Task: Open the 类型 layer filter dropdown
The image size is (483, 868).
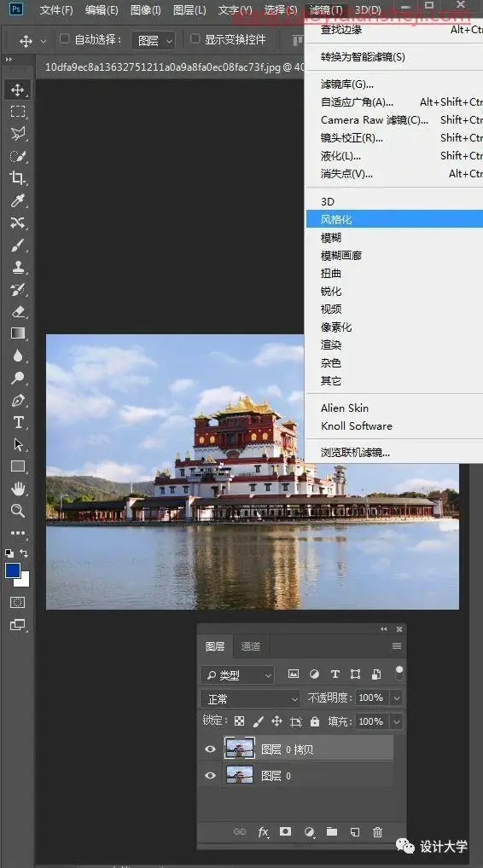Action: (237, 674)
